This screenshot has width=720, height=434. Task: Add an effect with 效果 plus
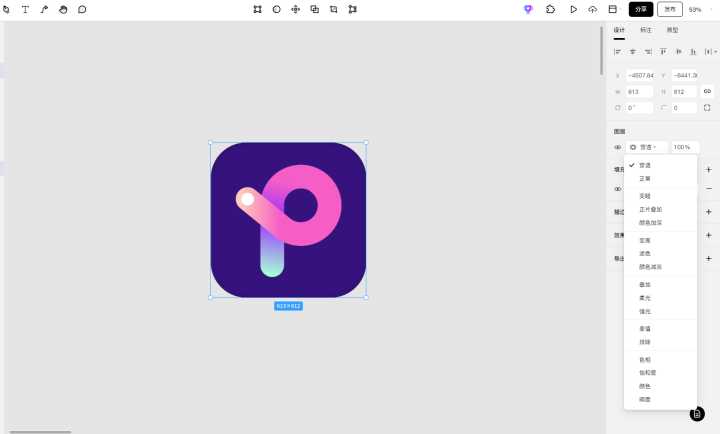pos(709,235)
